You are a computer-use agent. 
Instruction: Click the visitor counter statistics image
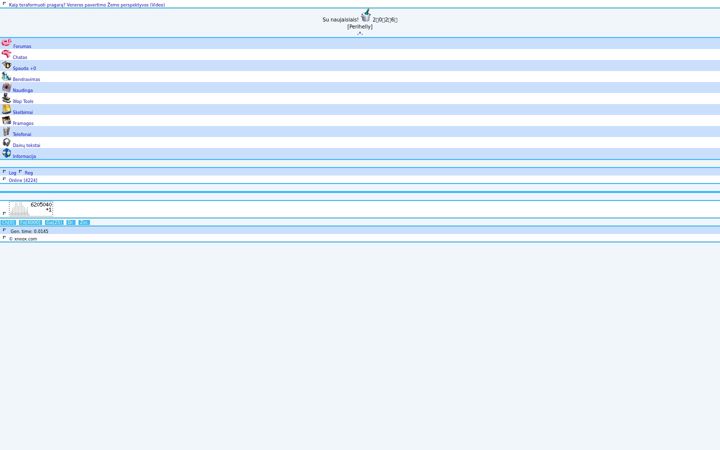pyautogui.click(x=31, y=209)
